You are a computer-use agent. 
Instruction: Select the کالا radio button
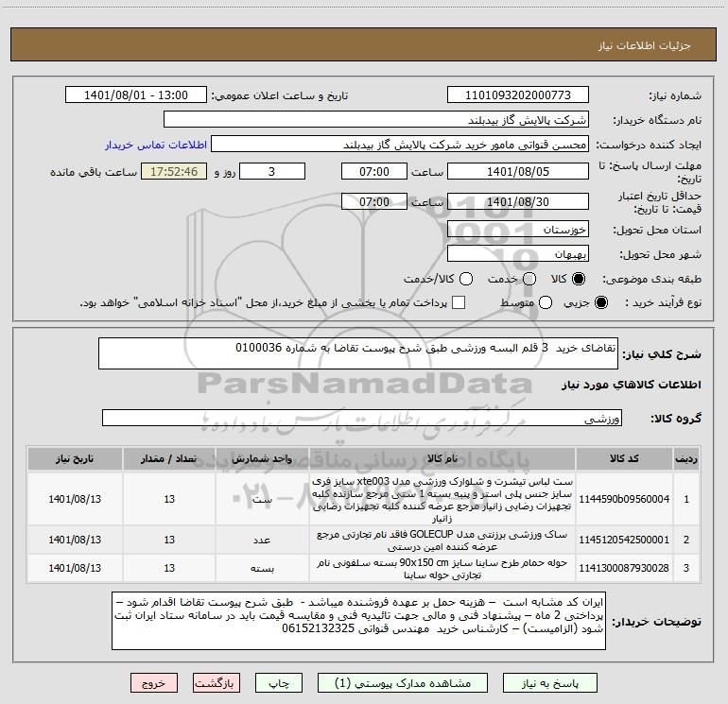click(579, 279)
